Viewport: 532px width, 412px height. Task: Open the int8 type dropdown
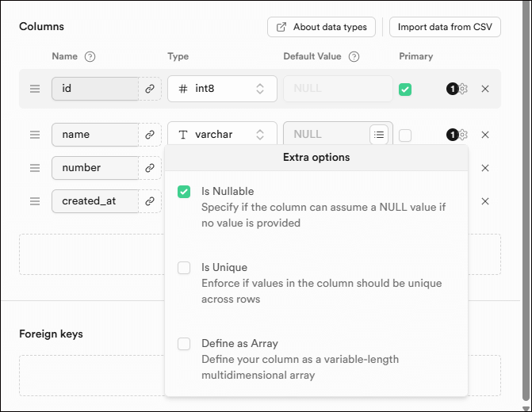(222, 89)
